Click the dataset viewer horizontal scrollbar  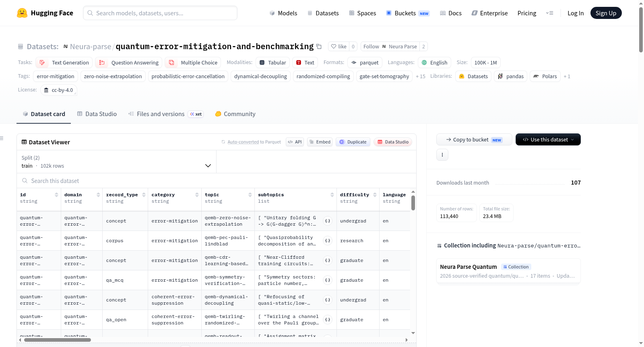click(58, 340)
